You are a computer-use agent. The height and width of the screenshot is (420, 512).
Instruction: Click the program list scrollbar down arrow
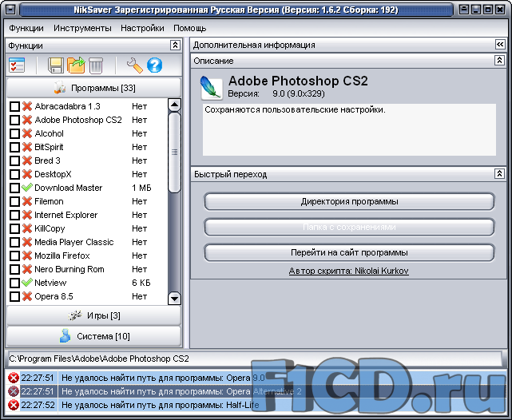pos(174,299)
